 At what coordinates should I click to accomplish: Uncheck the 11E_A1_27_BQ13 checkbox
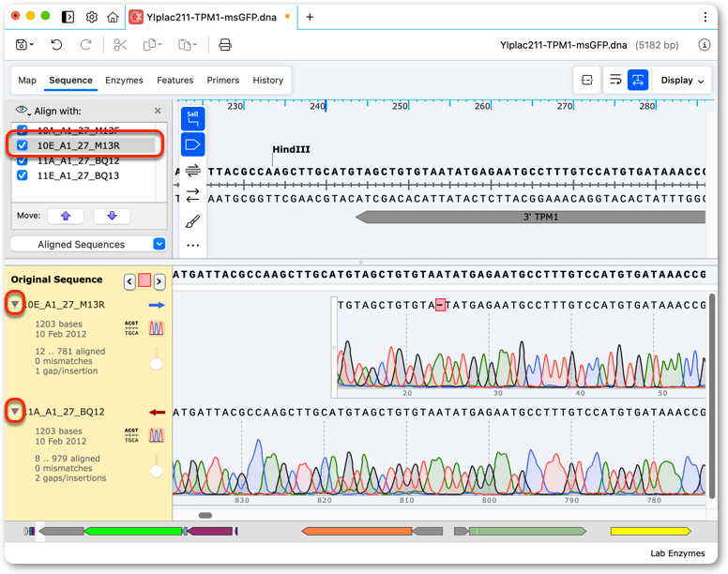pyautogui.click(x=22, y=175)
